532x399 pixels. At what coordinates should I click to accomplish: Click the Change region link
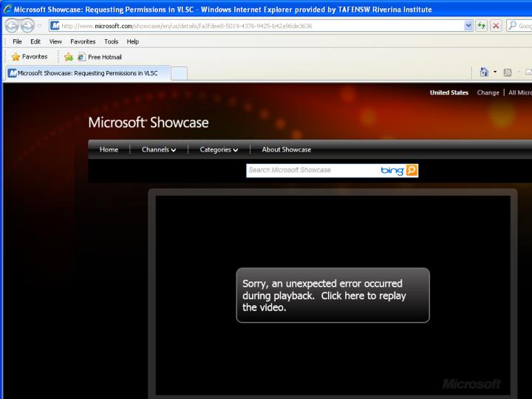[x=488, y=92]
